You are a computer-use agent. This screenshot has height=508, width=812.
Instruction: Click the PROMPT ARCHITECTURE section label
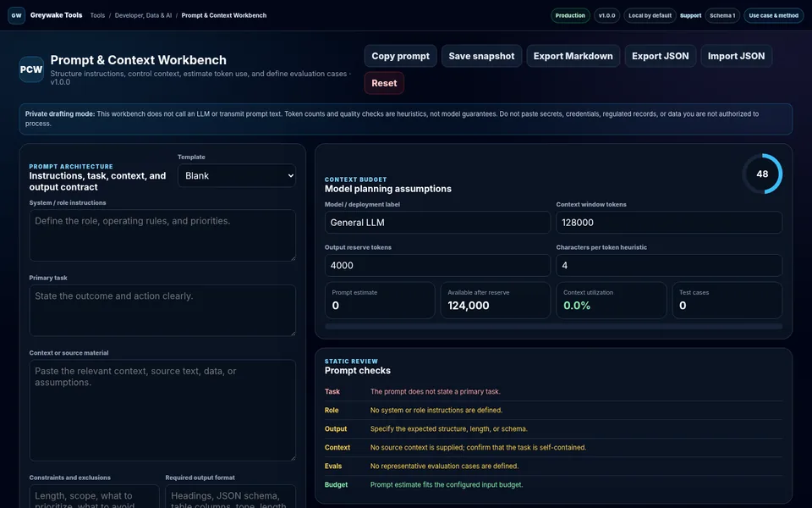[x=71, y=167]
